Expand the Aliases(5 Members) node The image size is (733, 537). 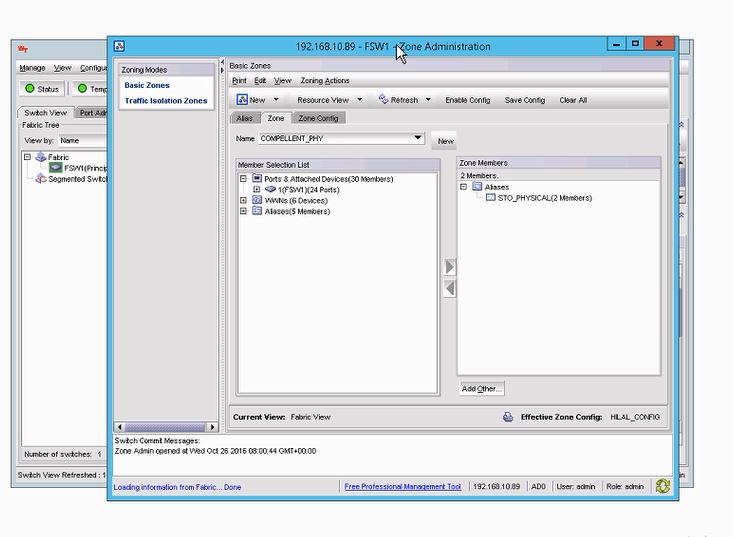243,211
